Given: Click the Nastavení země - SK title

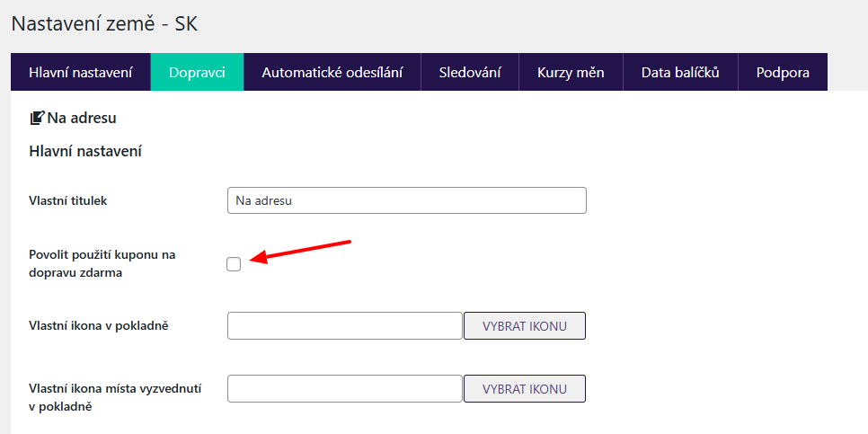Looking at the screenshot, I should 104,23.
